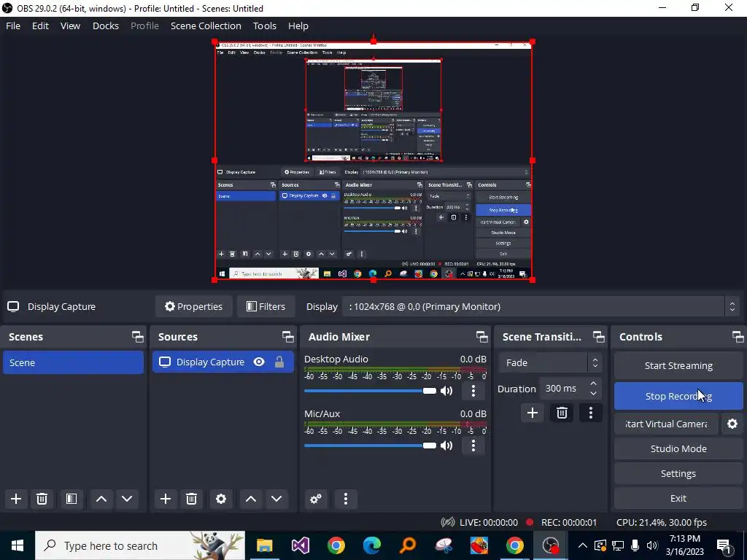Pop out the Sources dock
The image size is (747, 560).
click(287, 337)
